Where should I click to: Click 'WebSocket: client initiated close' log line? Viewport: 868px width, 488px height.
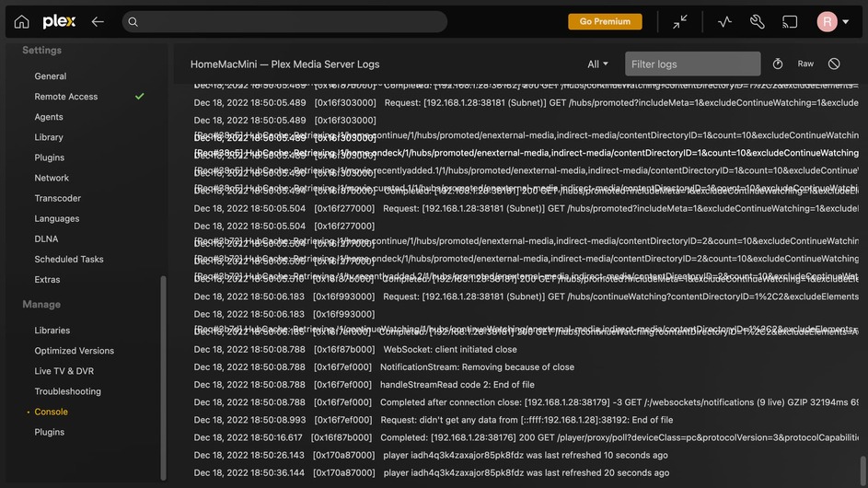pyautogui.click(x=450, y=350)
